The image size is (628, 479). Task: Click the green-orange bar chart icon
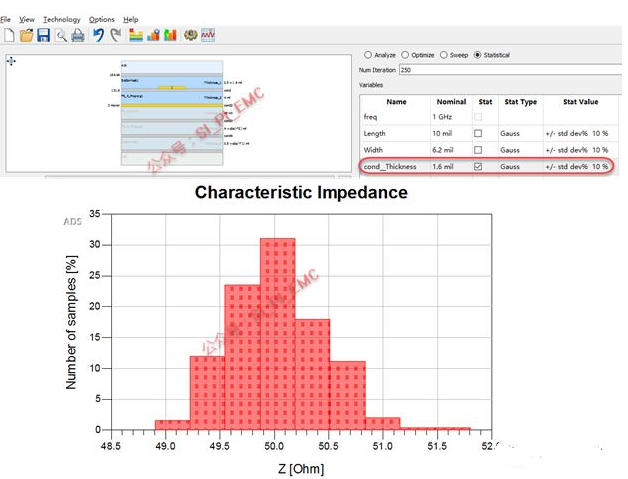(170, 35)
